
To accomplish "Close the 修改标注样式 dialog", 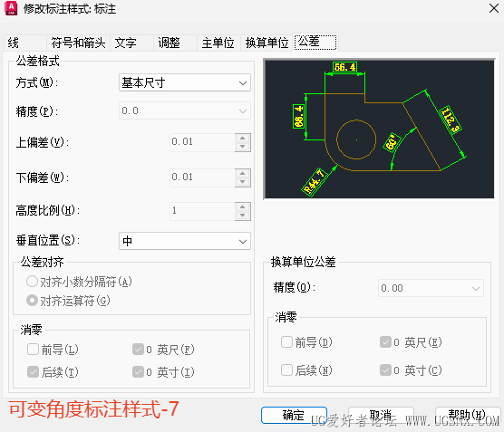I will pos(494,8).
